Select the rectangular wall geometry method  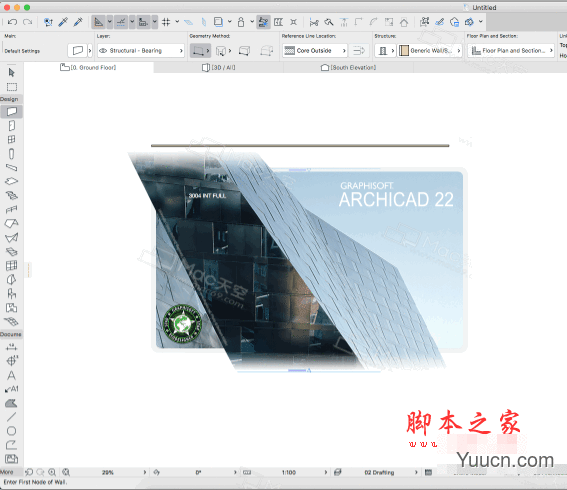pyautogui.click(x=244, y=51)
